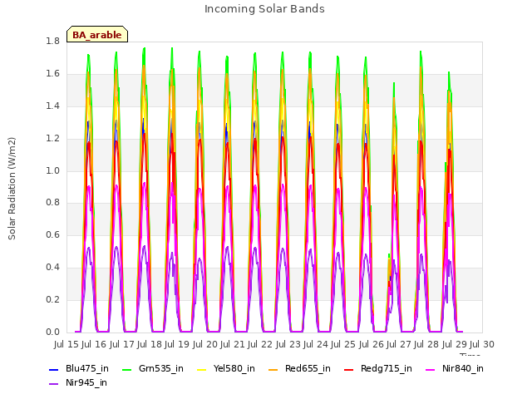
Task: Click the Redg715_in red legend swatch
Action: point(349,369)
